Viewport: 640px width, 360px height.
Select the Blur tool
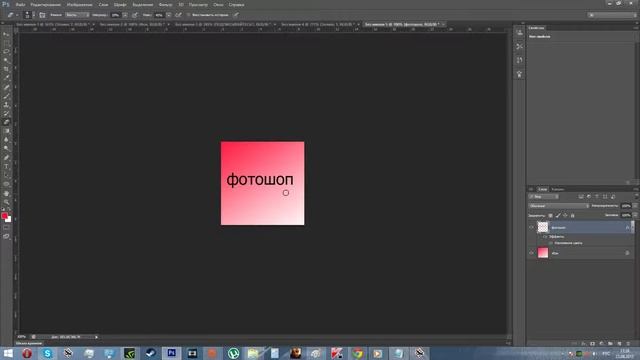point(6,140)
